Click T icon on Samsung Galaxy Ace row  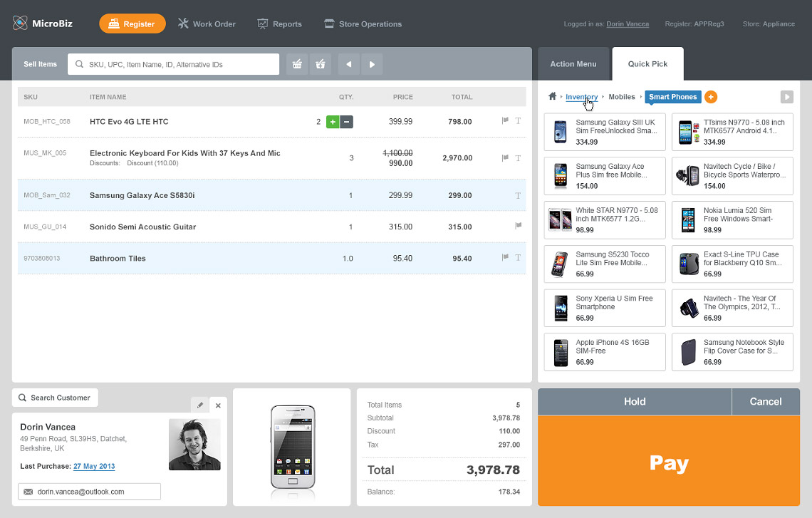pos(518,195)
